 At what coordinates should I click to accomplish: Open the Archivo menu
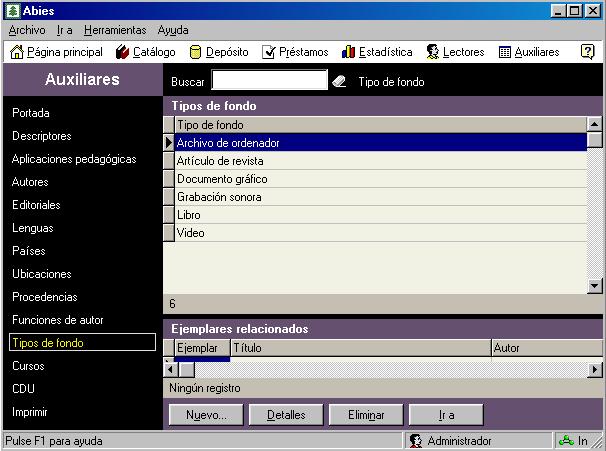pyautogui.click(x=26, y=30)
